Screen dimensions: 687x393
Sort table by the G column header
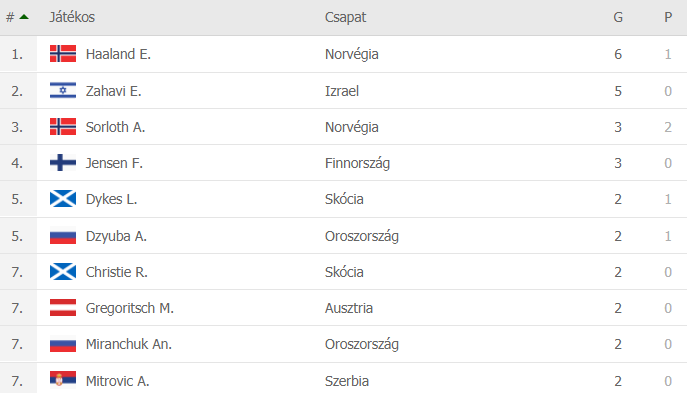pos(618,17)
